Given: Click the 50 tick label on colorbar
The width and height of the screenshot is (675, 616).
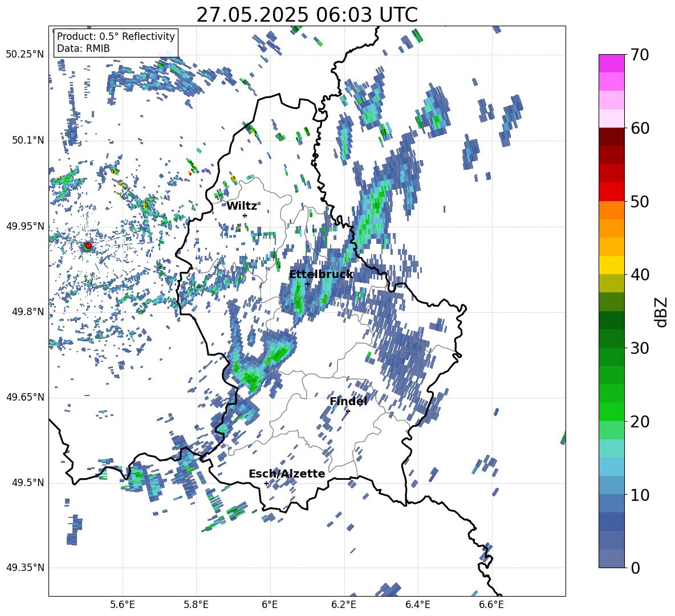Looking at the screenshot, I should point(640,202).
